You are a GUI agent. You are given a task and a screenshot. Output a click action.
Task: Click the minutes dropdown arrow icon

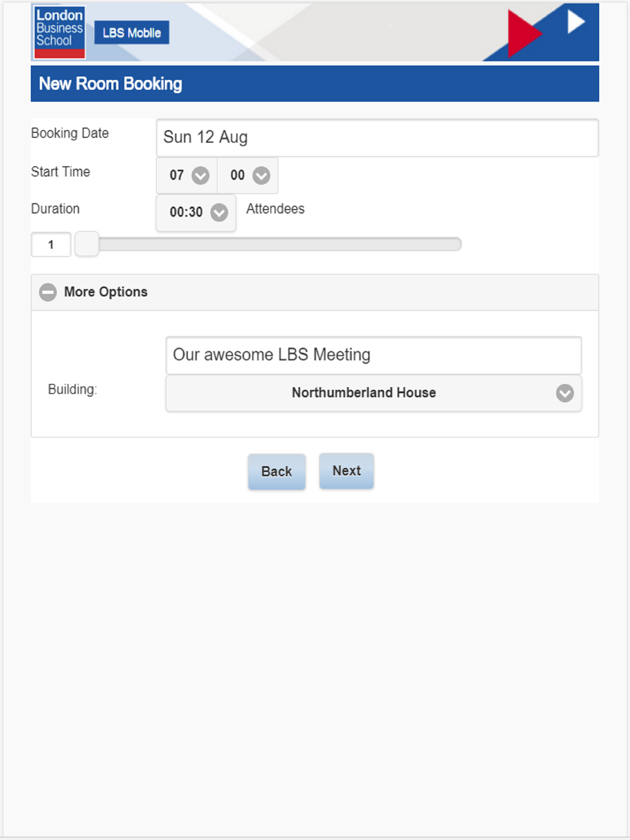[261, 176]
